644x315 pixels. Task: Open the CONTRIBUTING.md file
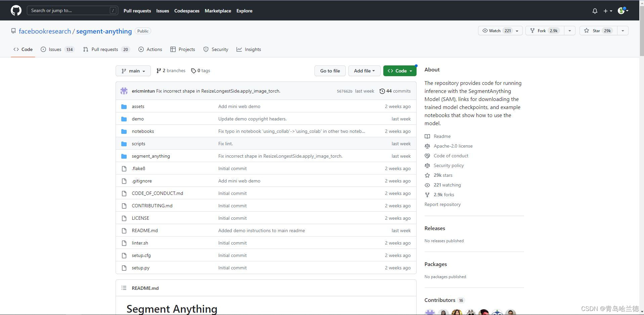coord(152,206)
